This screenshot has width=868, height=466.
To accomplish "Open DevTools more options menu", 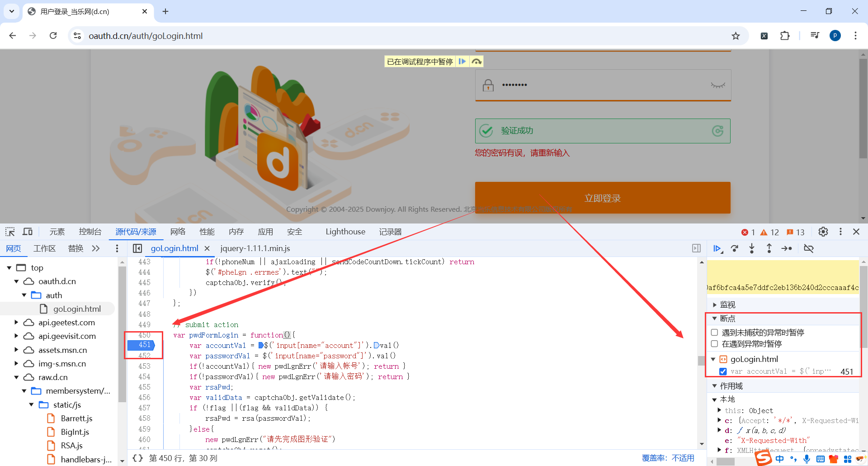I will click(840, 232).
